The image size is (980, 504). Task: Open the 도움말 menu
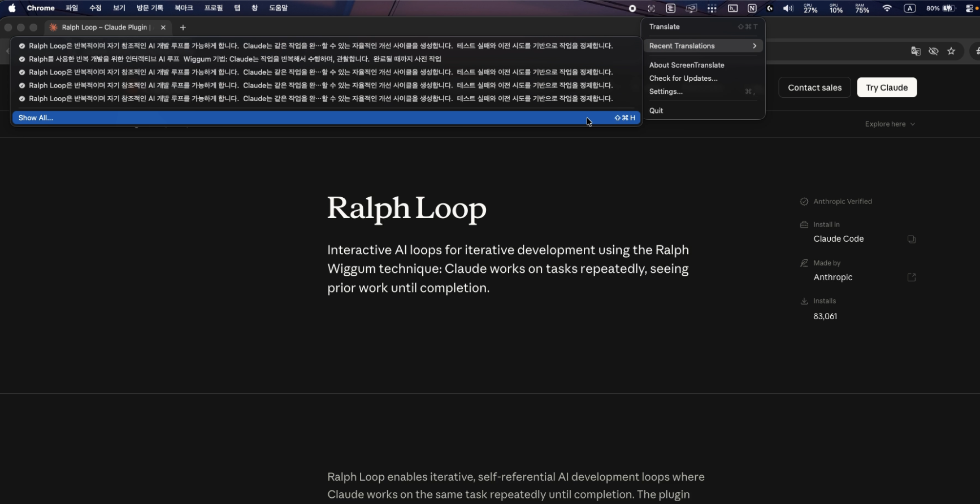pos(279,8)
